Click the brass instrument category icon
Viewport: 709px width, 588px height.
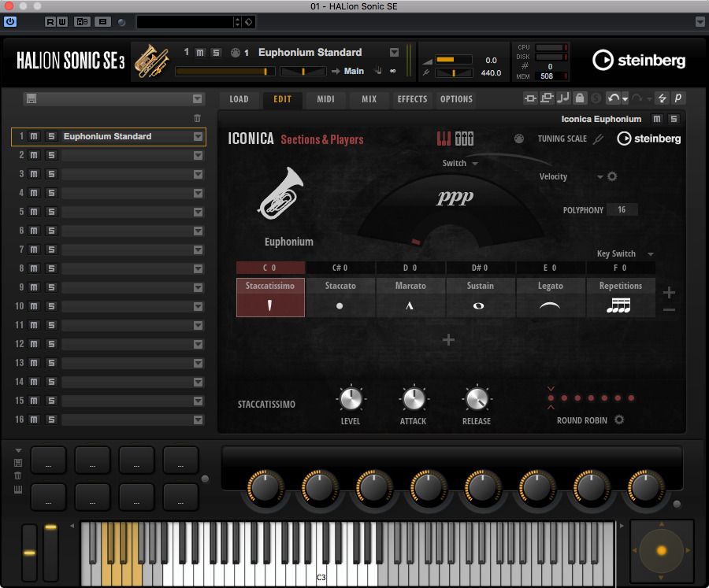[151, 61]
